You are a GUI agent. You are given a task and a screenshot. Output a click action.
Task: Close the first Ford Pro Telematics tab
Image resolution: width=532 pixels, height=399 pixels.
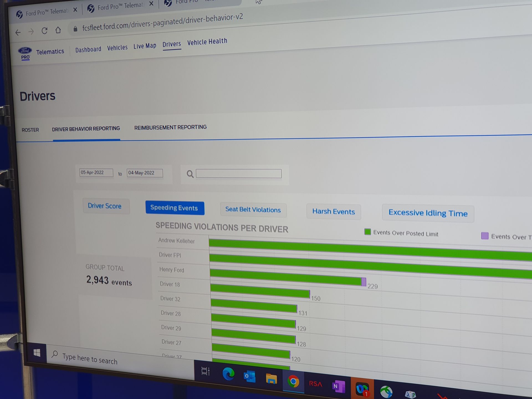[x=75, y=10]
